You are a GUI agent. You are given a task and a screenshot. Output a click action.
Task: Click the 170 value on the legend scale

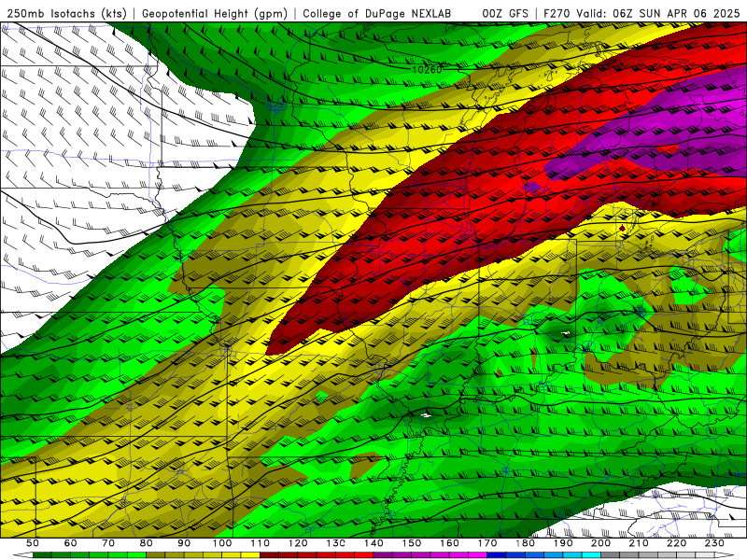(x=487, y=543)
